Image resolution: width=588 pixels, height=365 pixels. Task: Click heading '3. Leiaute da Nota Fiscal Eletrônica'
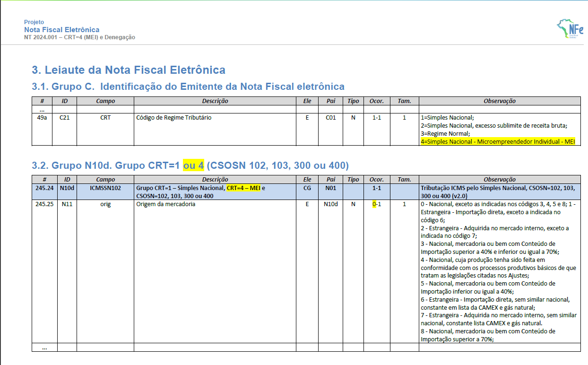129,70
